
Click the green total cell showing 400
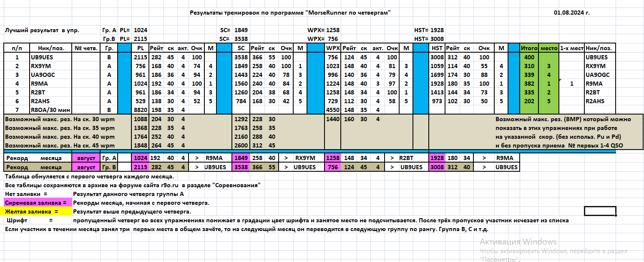point(529,57)
